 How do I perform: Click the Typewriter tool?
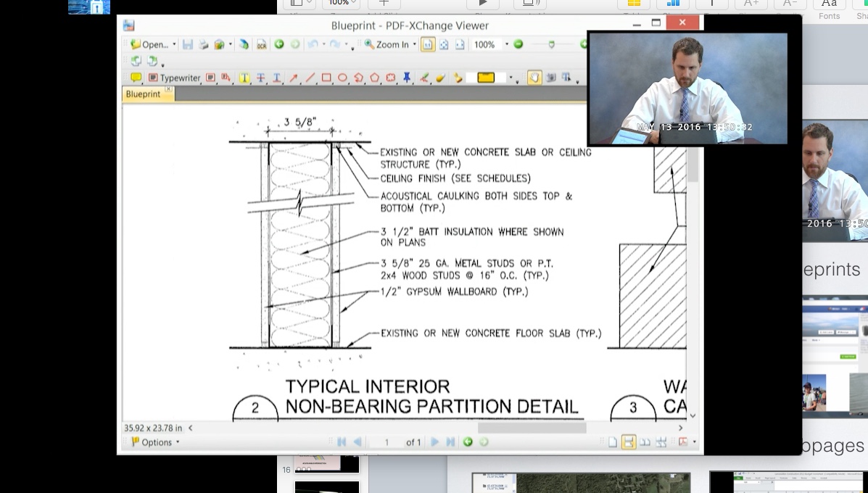pos(175,78)
